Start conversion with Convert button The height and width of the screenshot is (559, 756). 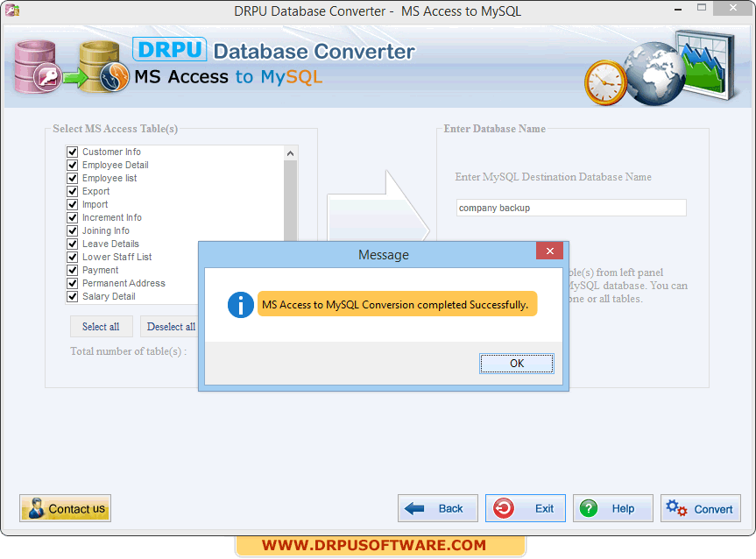[x=701, y=508]
